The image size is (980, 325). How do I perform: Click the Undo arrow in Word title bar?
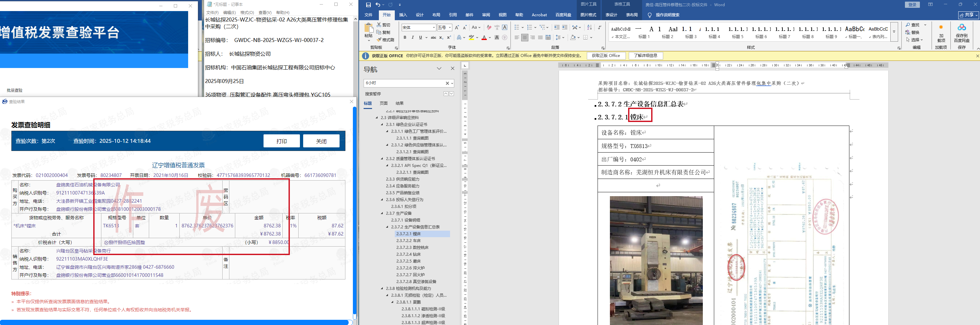pos(378,5)
